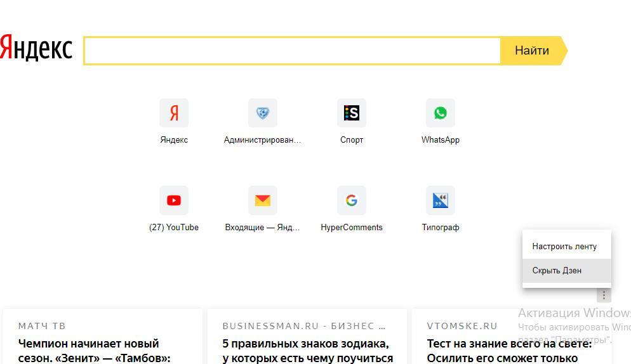The height and width of the screenshot is (364, 631).
Task: Click the three-dot Zen feed menu icon
Action: [x=604, y=296]
